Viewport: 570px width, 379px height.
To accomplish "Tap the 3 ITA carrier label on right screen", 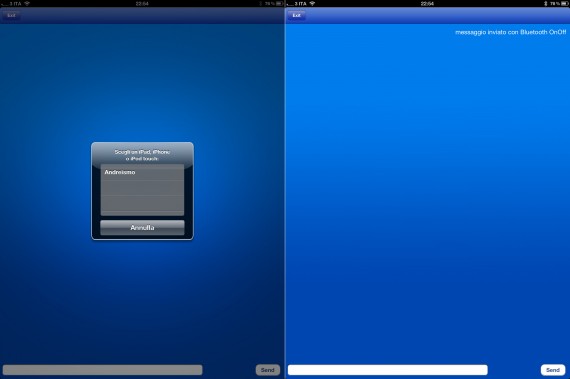I will [301, 3].
